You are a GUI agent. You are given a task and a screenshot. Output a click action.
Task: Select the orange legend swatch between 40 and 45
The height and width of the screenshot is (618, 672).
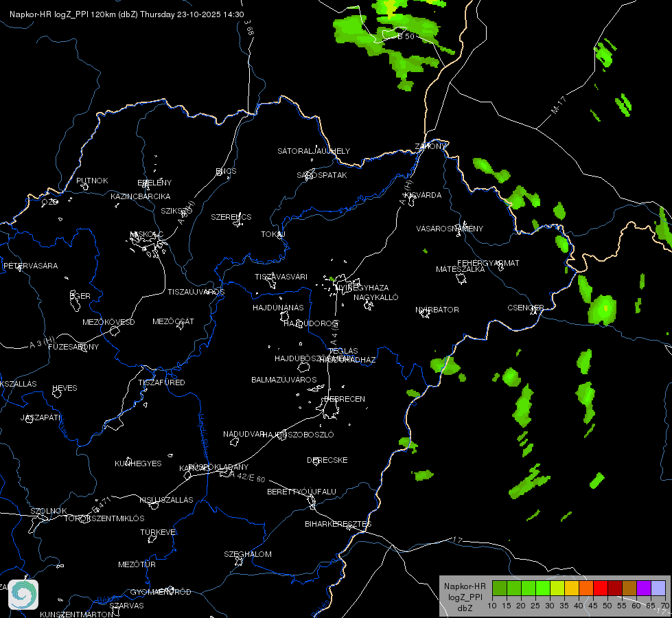(x=586, y=588)
